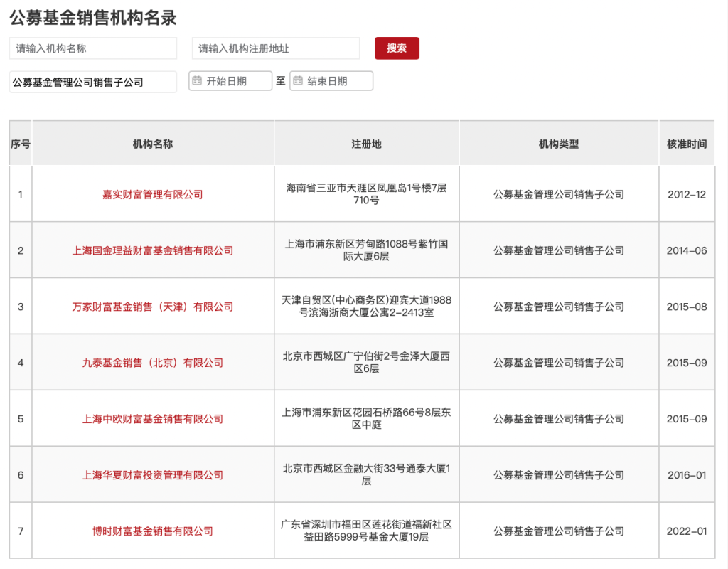728x569 pixels.
Task: Open the 公募基金管理公司销售子公司 type dropdown
Action: pyautogui.click(x=93, y=82)
